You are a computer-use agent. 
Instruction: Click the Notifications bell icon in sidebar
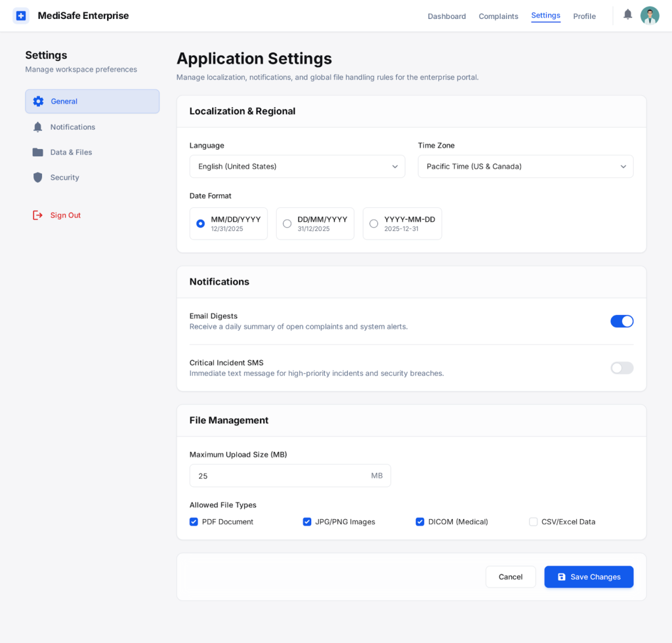click(x=38, y=127)
